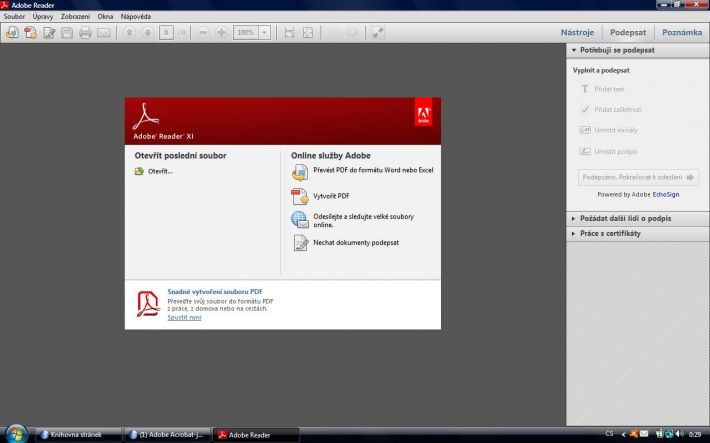Switch to the Nástroje pane
Screen dimensions: 710x443
577,33
